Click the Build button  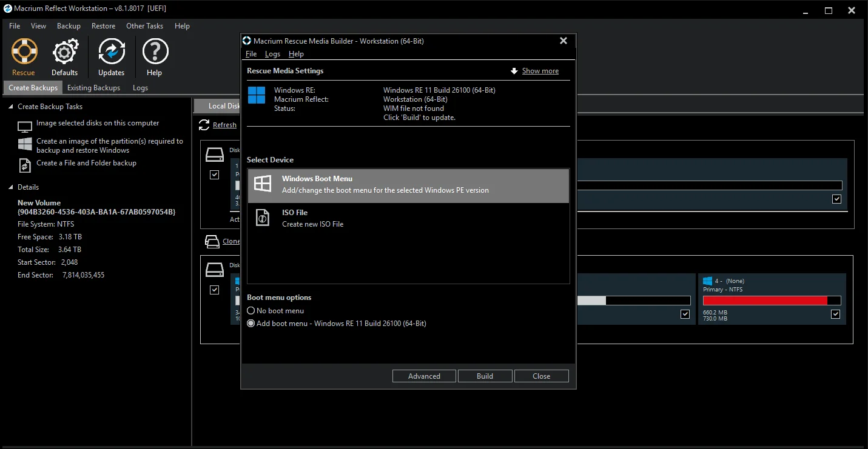(x=485, y=376)
